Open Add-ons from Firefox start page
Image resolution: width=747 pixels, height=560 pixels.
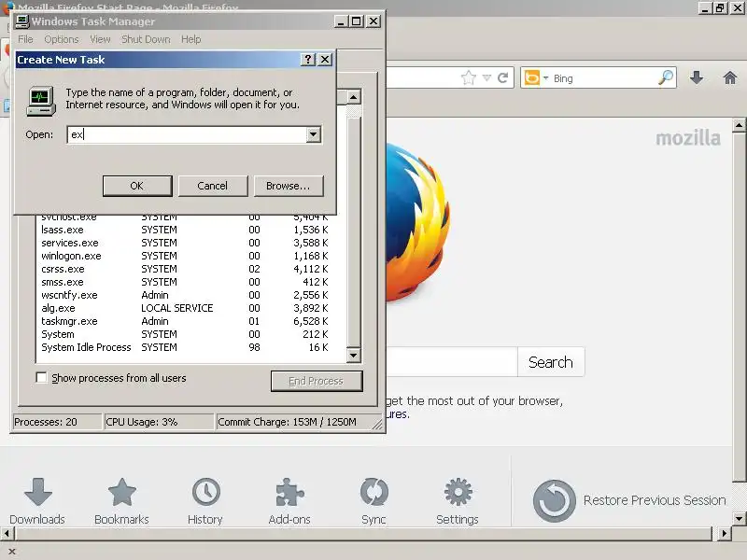289,501
